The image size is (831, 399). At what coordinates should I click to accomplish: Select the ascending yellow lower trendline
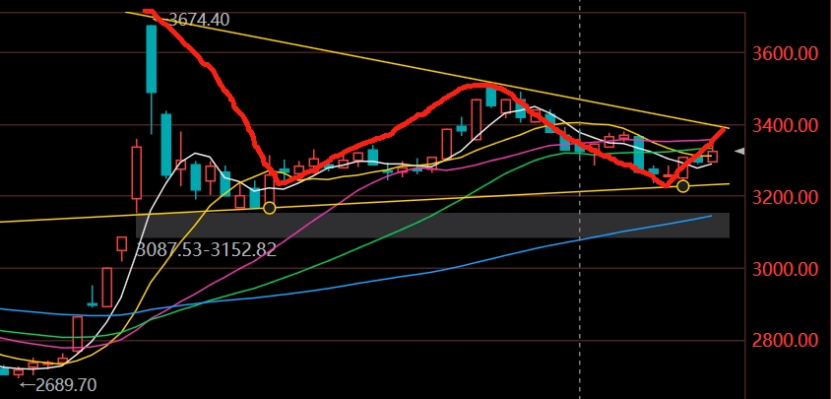click(x=365, y=202)
